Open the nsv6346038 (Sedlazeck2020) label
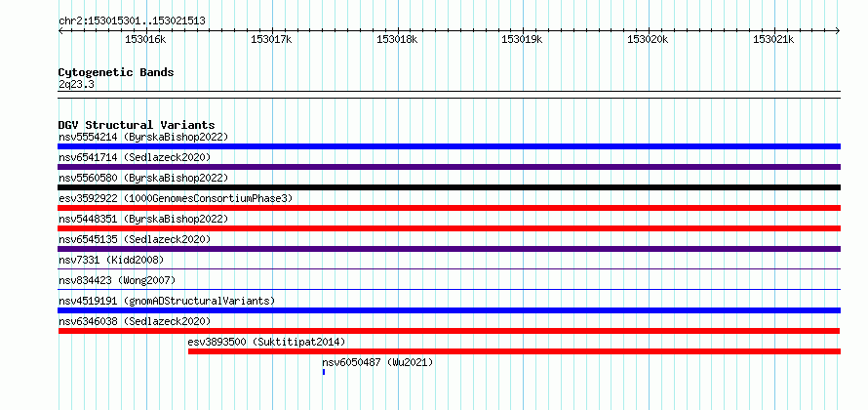Image resolution: width=868 pixels, height=410 pixels. click(x=135, y=321)
